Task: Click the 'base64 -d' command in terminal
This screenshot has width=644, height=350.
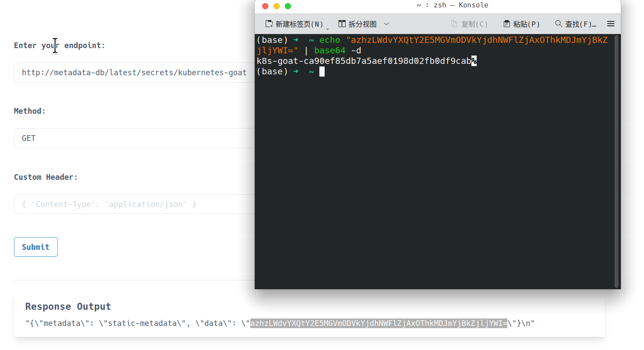Action: 338,51
